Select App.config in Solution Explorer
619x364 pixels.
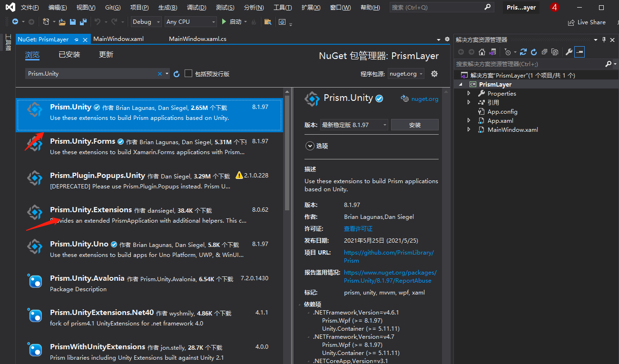502,111
